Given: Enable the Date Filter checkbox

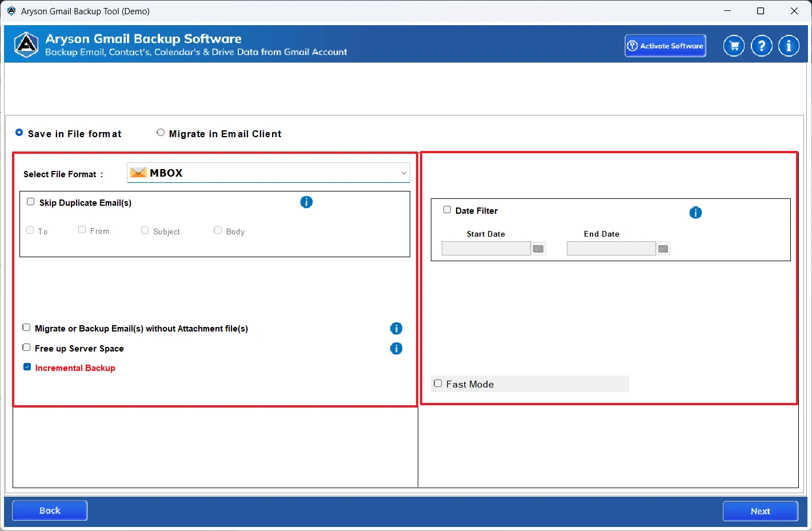Looking at the screenshot, I should [447, 210].
